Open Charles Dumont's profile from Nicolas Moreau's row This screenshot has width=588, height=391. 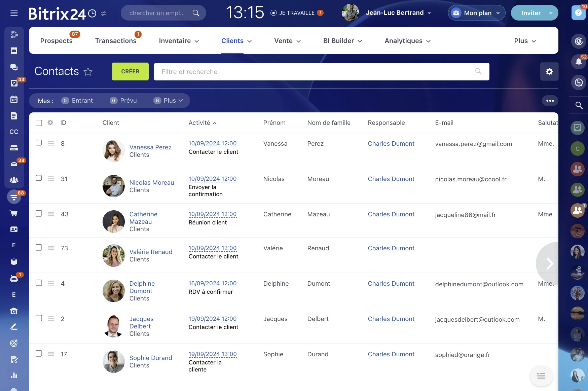pyautogui.click(x=391, y=179)
